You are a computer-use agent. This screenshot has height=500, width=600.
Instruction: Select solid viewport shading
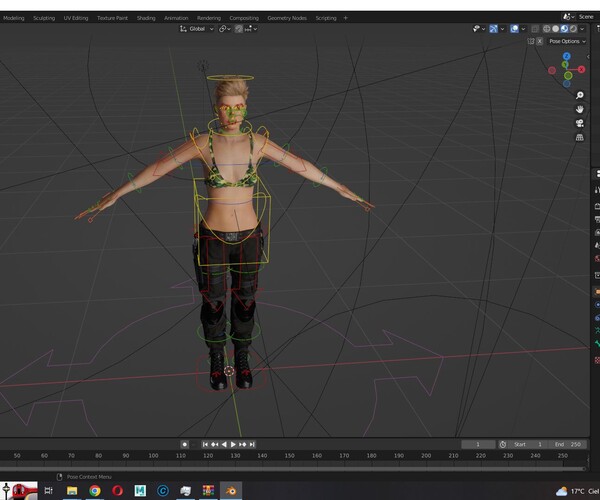555,29
